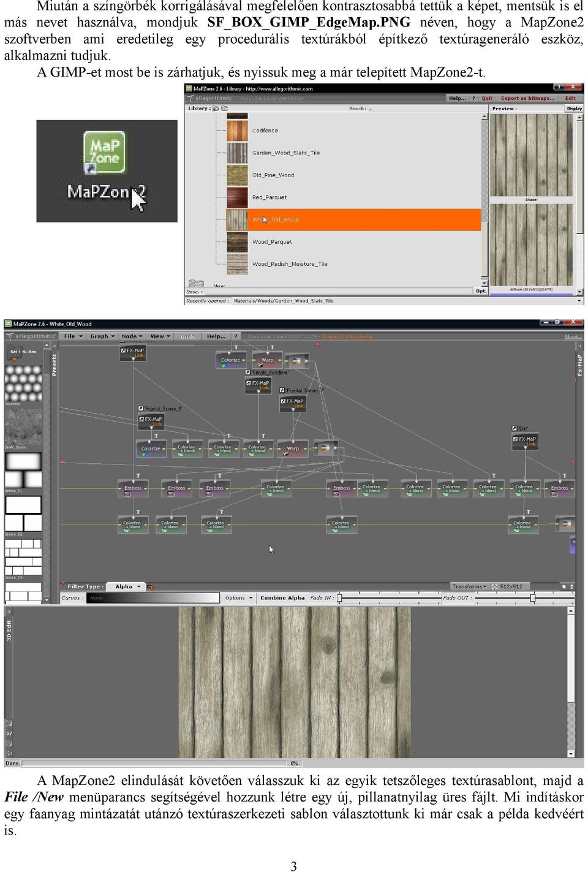Click the Shader preview image

click(x=532, y=155)
